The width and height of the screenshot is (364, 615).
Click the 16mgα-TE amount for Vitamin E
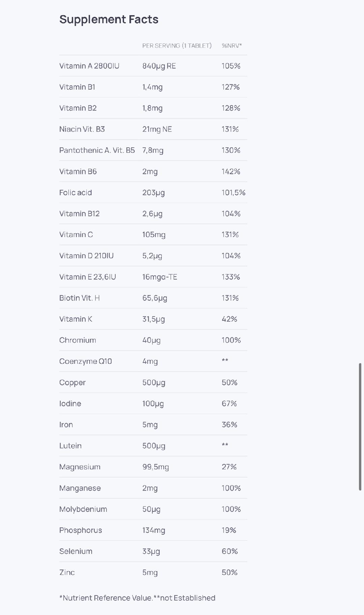(159, 277)
